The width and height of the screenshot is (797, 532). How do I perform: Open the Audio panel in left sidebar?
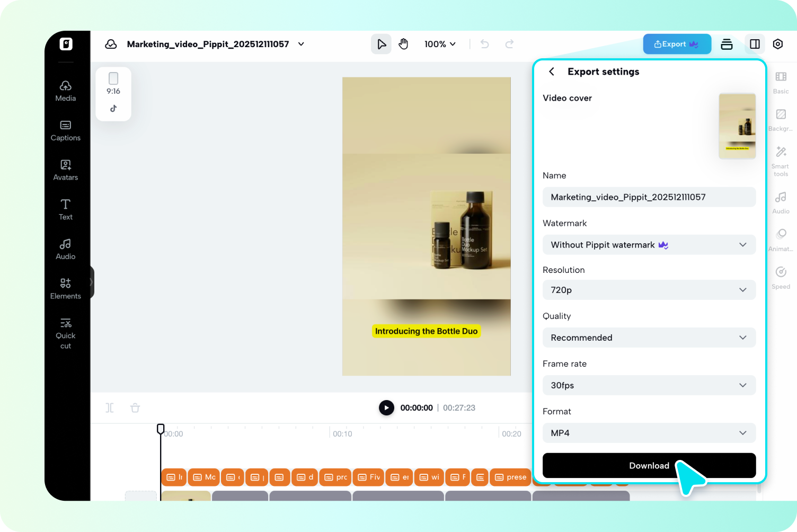(x=65, y=249)
